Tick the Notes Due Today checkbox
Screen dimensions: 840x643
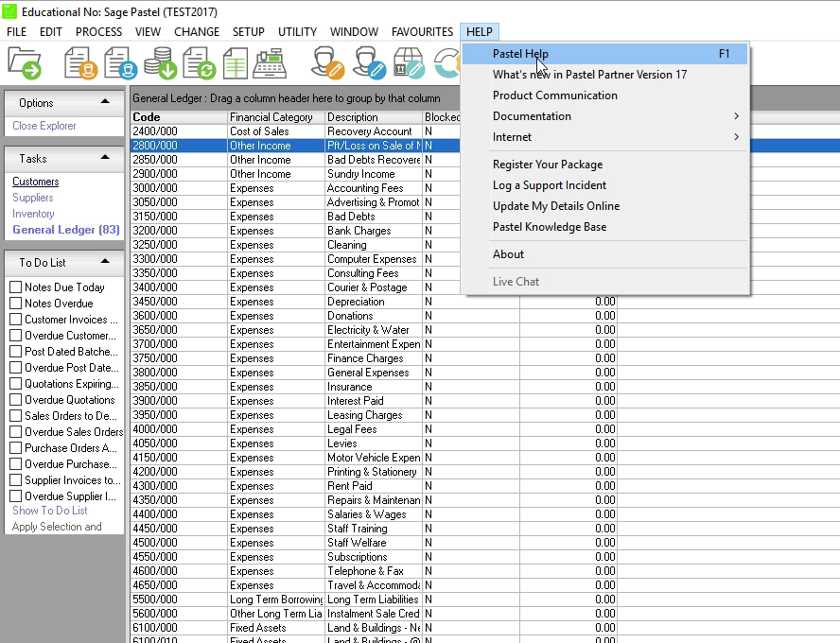(x=15, y=287)
